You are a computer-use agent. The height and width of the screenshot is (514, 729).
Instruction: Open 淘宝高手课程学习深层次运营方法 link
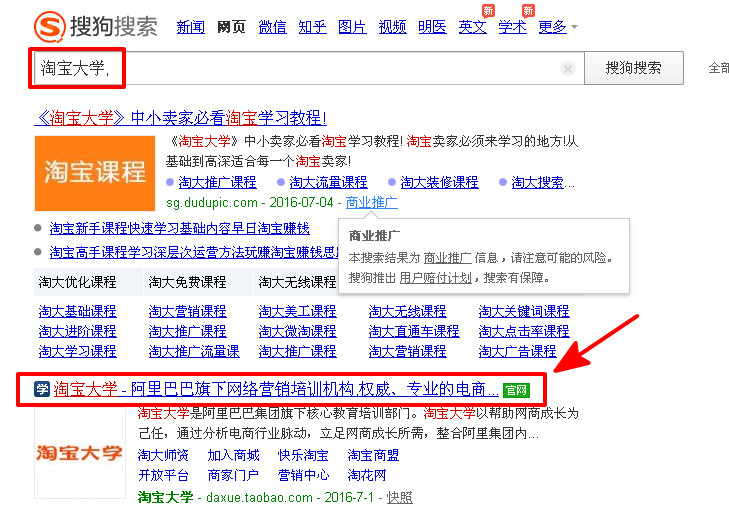194,252
